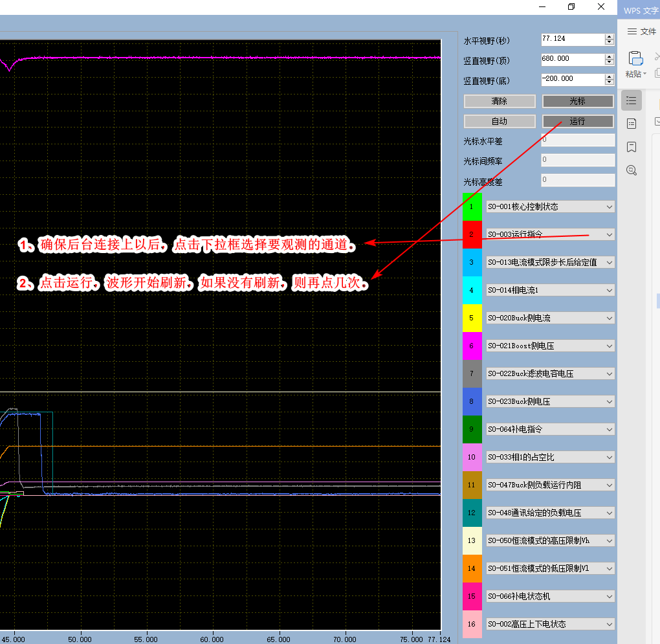This screenshot has height=644, width=660.
Task: Click the pale yellow channel 13 swatch
Action: coord(472,540)
